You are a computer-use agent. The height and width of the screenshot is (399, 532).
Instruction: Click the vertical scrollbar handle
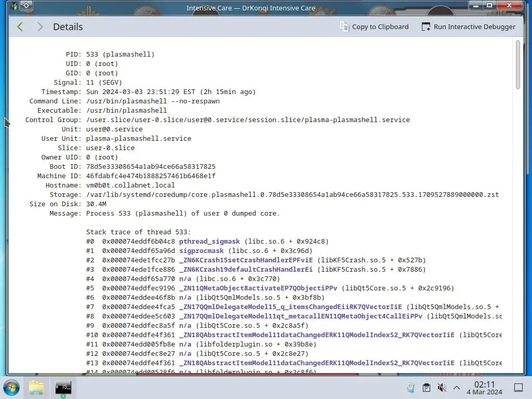click(518, 64)
